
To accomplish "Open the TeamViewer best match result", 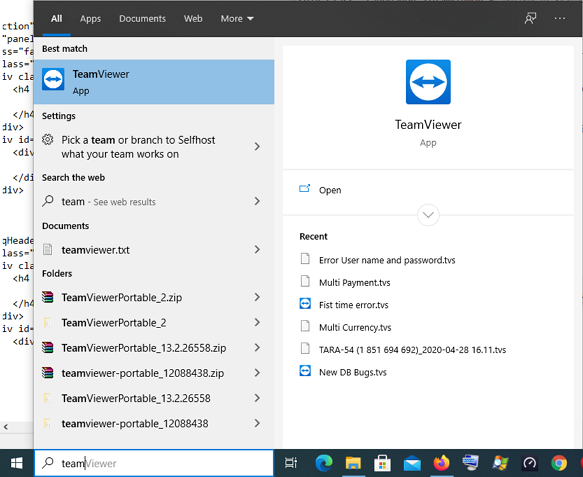I will pyautogui.click(x=154, y=82).
